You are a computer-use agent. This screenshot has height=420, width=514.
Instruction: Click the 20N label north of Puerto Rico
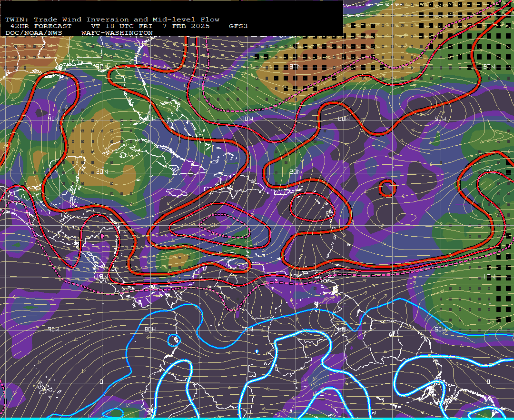pyautogui.click(x=296, y=171)
